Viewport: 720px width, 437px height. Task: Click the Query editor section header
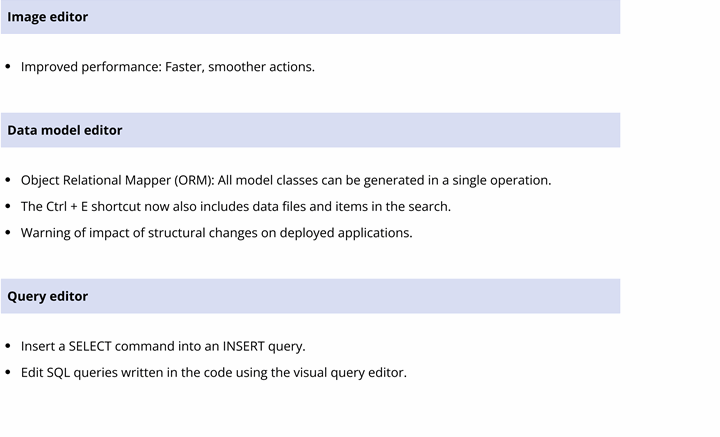click(310, 296)
